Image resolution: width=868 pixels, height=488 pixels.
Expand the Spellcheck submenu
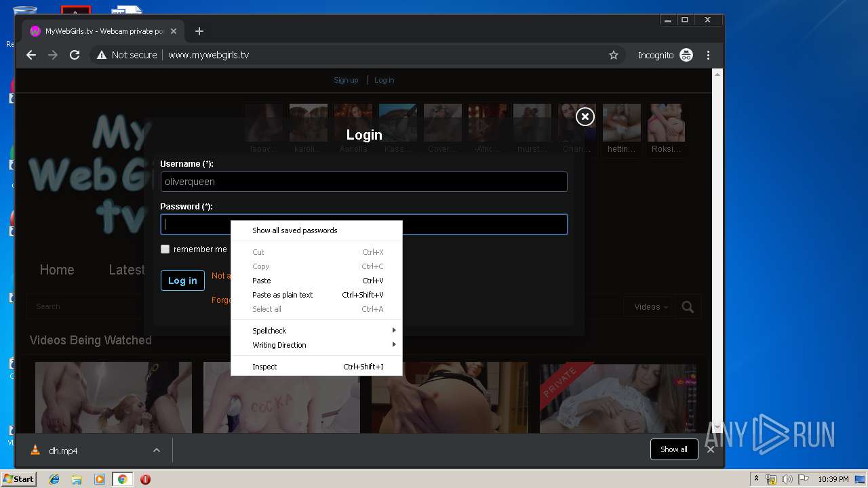tap(317, 331)
